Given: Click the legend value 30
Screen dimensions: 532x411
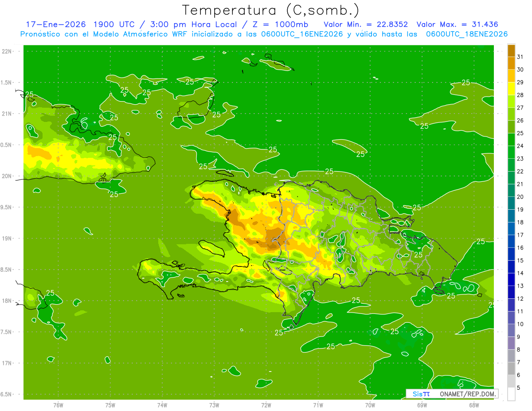Looking at the screenshot, I should pyautogui.click(x=520, y=70).
